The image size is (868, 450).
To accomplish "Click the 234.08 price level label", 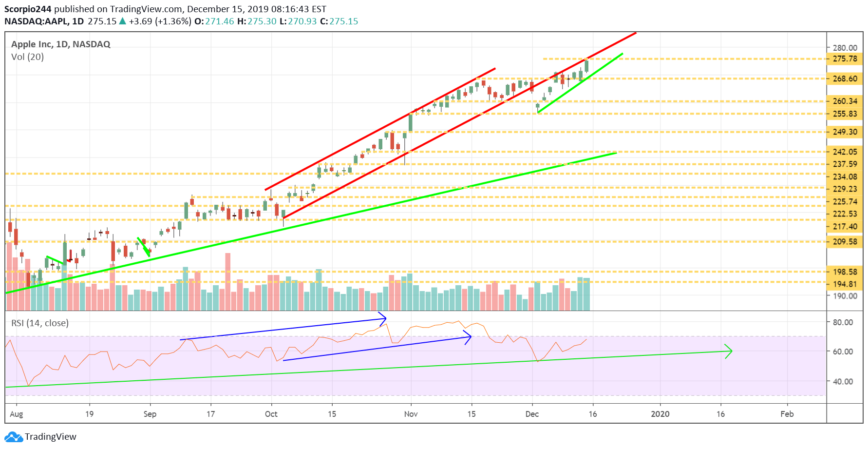I will 845,177.
